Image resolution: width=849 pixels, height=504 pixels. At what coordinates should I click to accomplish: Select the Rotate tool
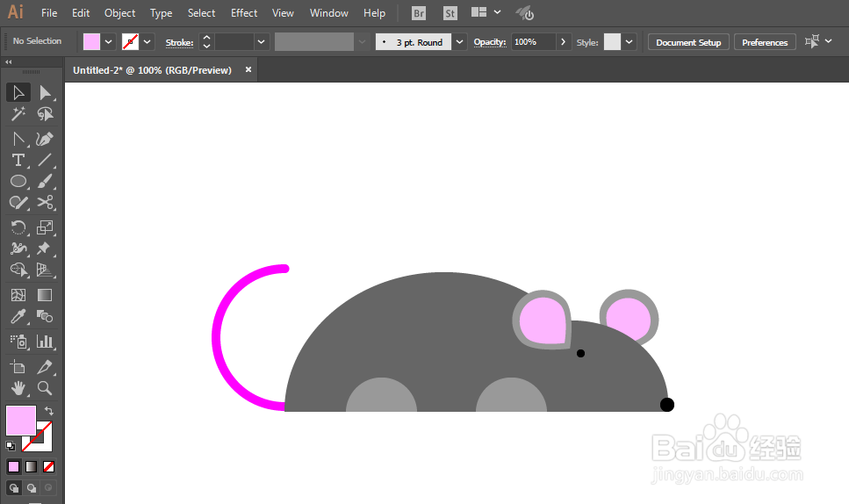click(18, 227)
